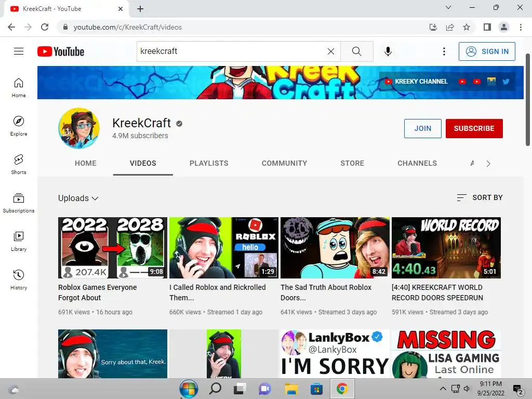The image size is (532, 399).
Task: Open Library in sidebar
Action: pyautogui.click(x=19, y=241)
